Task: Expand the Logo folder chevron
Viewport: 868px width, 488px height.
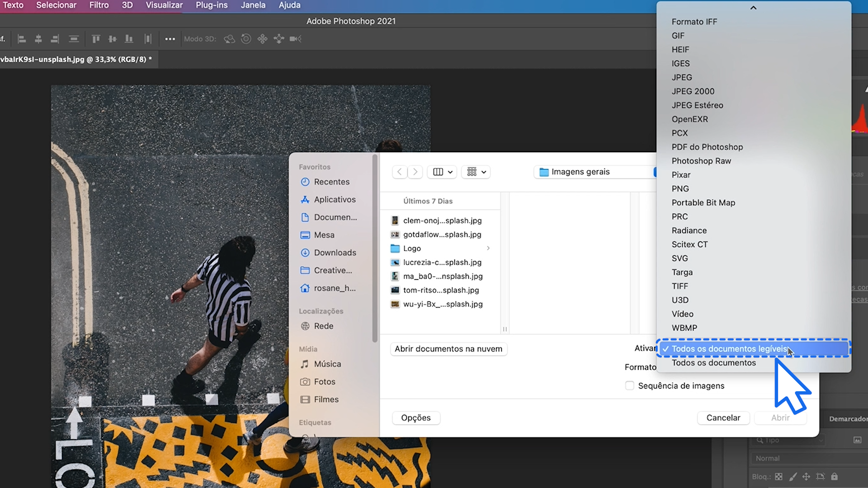Action: (488, 248)
